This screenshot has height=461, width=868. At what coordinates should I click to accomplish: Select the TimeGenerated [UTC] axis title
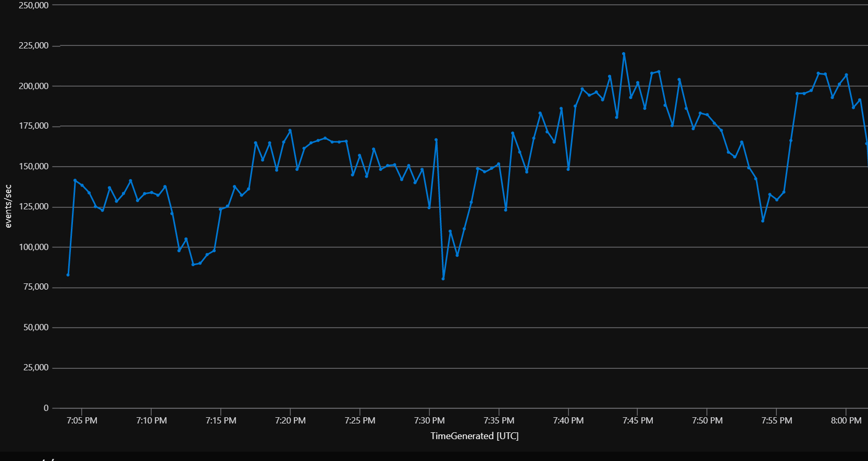coord(475,436)
